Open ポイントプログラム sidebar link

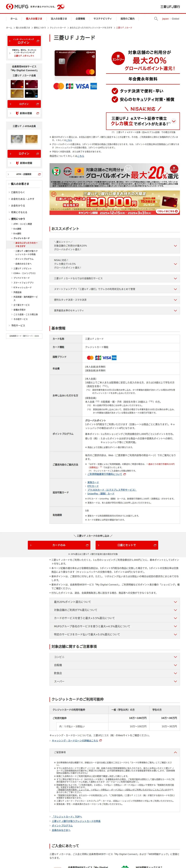[25, 259]
